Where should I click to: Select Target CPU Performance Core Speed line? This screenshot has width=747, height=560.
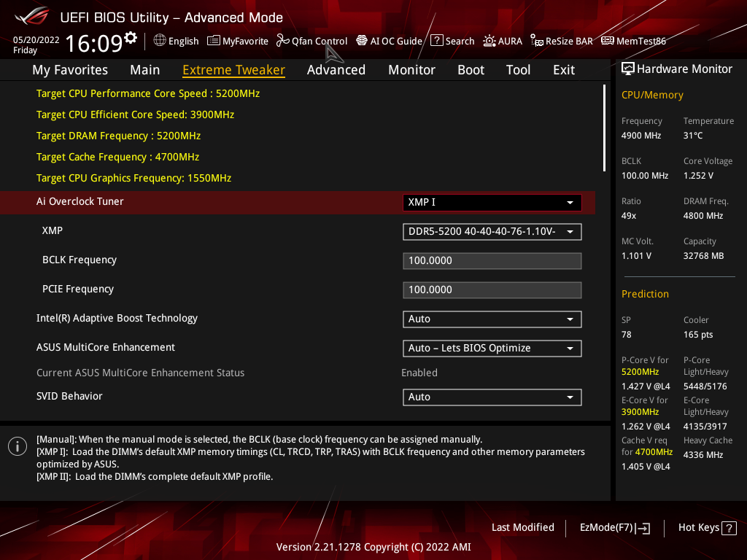148,93
